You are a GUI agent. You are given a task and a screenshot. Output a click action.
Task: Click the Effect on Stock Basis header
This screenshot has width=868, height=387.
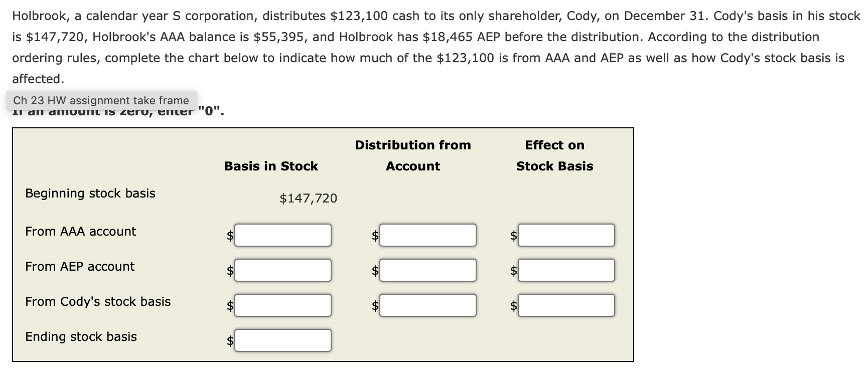555,155
